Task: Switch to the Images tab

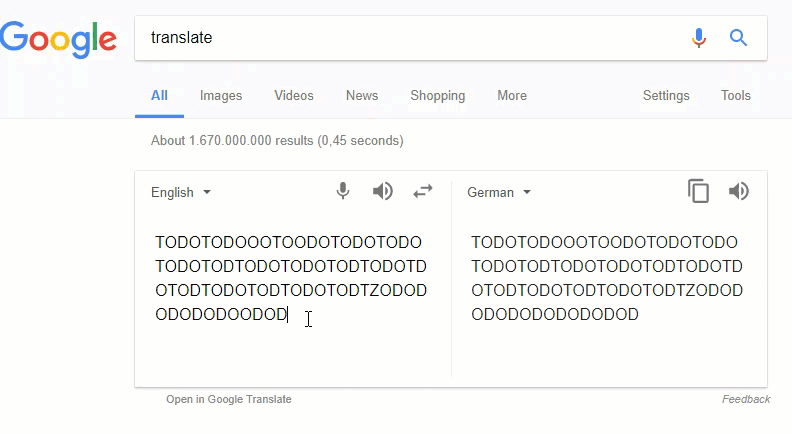Action: point(221,96)
